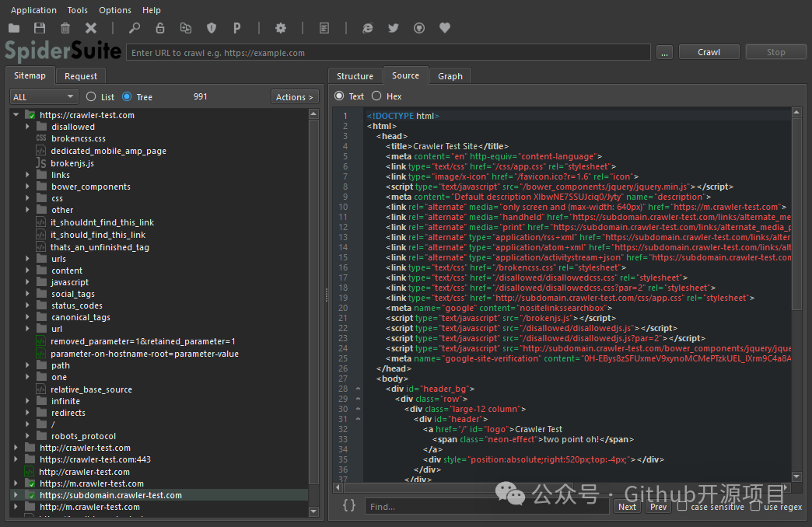Open the Options menu
This screenshot has height=527, width=812.
(x=115, y=10)
